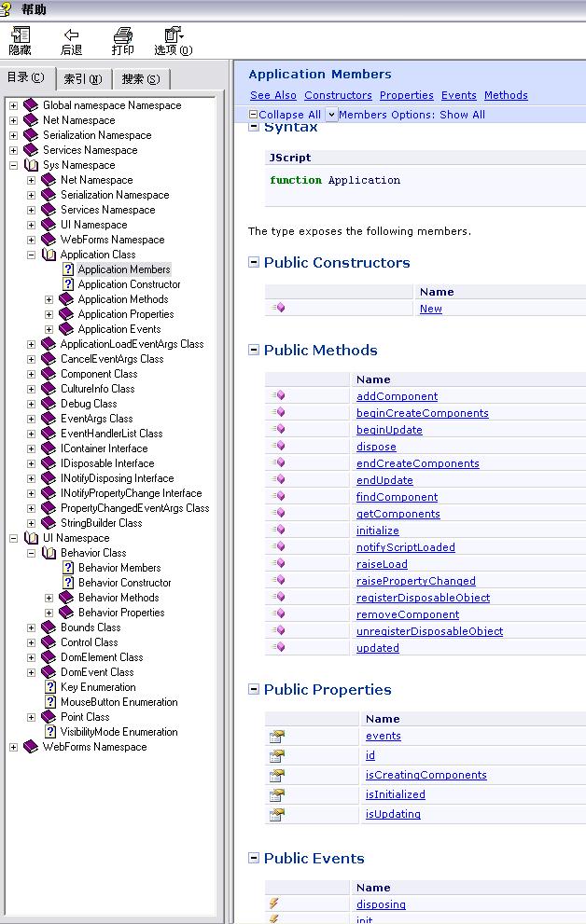This screenshot has width=586, height=924.
Task: Select StringBuilder Class in the tree
Action: click(x=101, y=523)
